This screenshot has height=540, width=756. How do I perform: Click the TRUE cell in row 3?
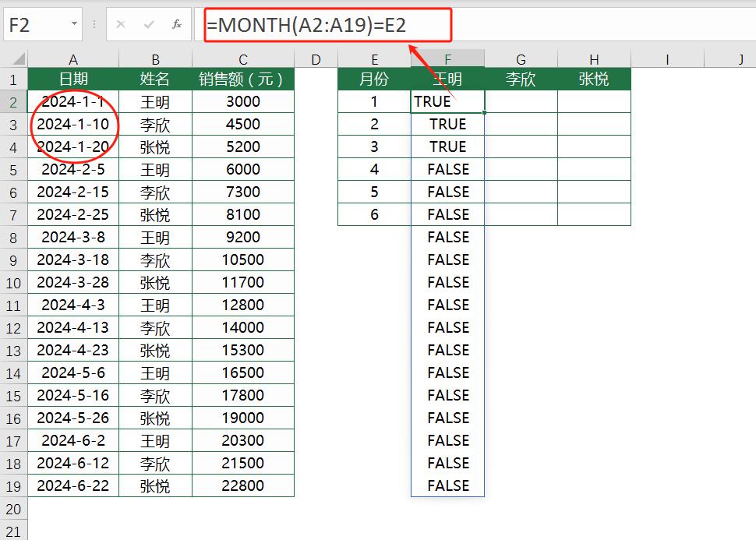tap(447, 125)
